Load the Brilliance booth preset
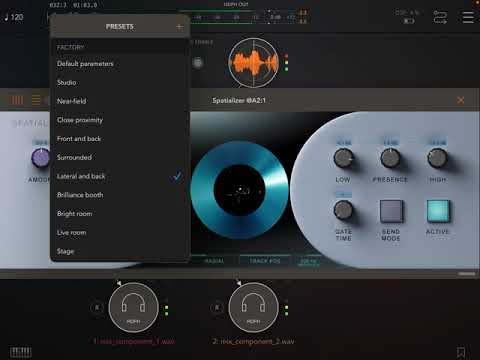This screenshot has height=360, width=480. pyautogui.click(x=120, y=195)
